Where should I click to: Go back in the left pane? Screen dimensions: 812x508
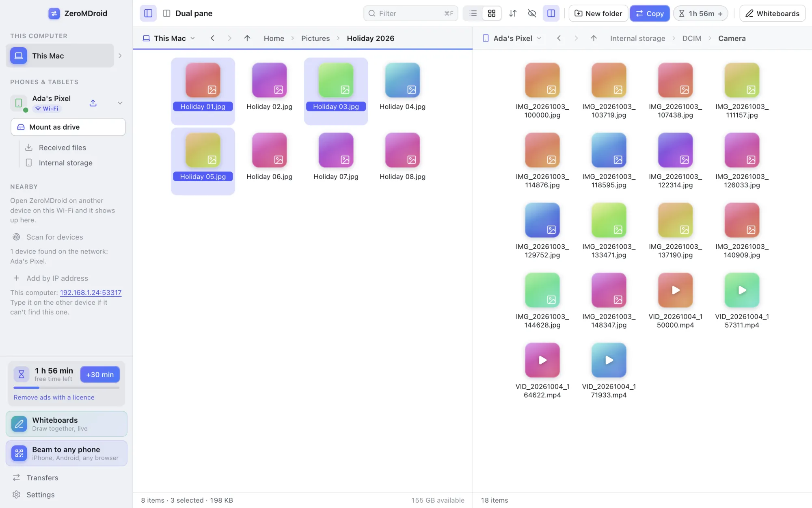pos(212,38)
